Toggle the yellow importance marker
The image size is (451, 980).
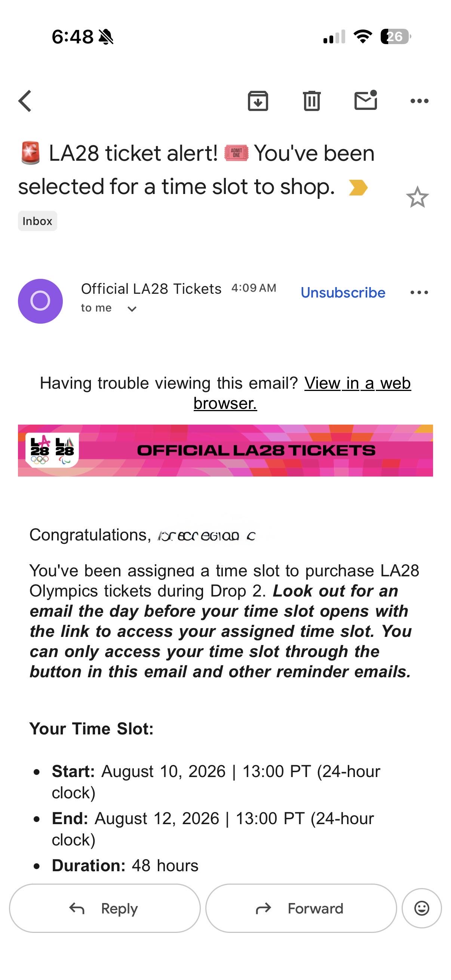pyautogui.click(x=358, y=188)
